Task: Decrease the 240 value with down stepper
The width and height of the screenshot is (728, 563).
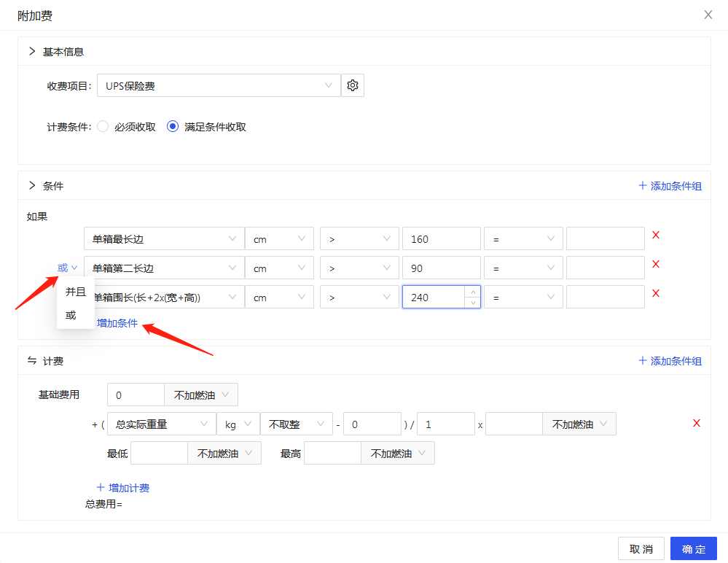Action: (473, 303)
